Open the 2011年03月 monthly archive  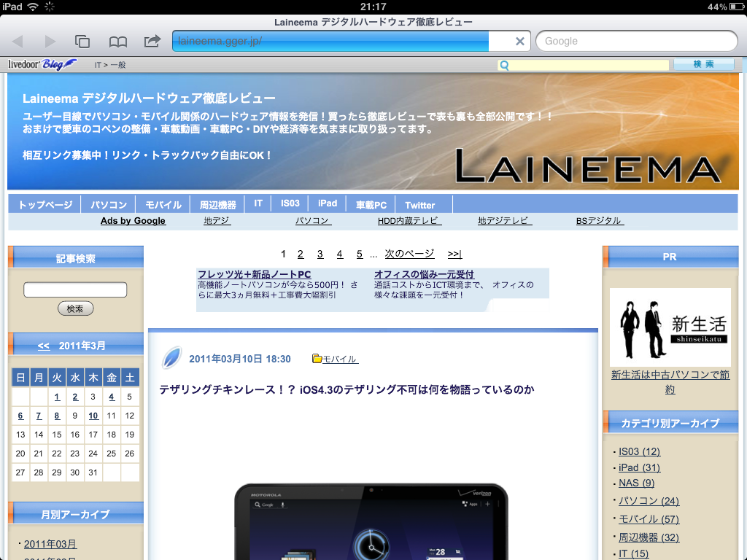(50, 544)
